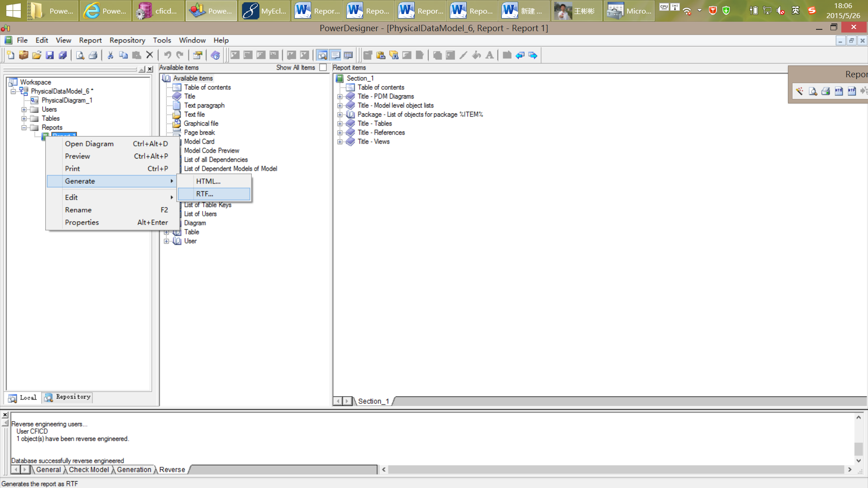Click the Properties toolbar icon
This screenshot has width=868, height=488.
[198, 55]
